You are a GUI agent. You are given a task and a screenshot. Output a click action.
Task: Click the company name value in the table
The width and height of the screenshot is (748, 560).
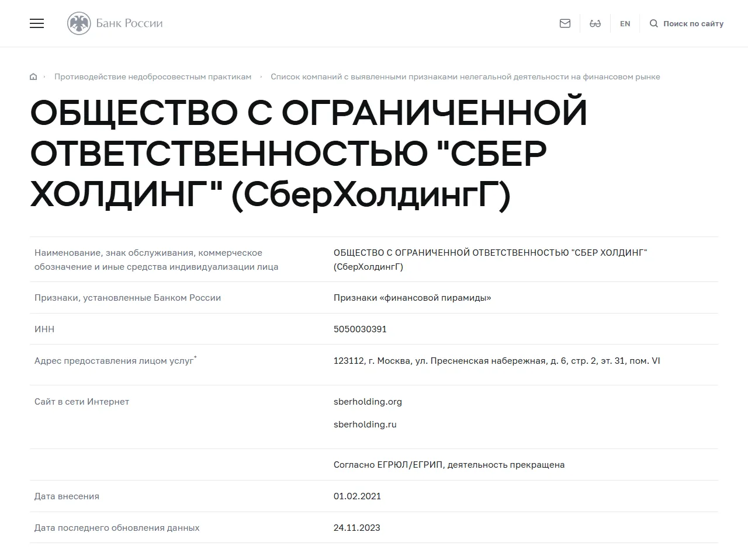point(490,259)
